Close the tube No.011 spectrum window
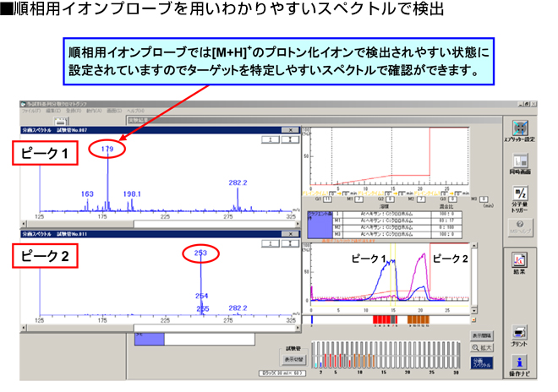The height and width of the screenshot is (392, 558). coord(290,234)
